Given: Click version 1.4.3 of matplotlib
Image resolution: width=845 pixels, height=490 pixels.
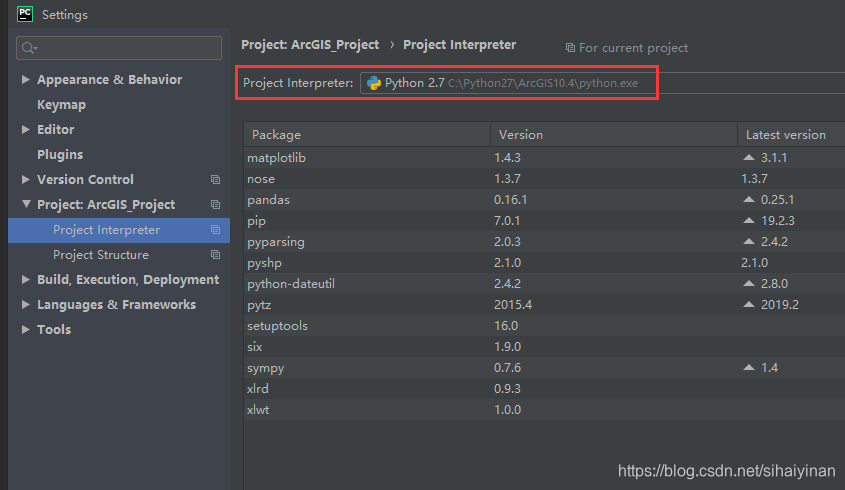Looking at the screenshot, I should [x=507, y=158].
